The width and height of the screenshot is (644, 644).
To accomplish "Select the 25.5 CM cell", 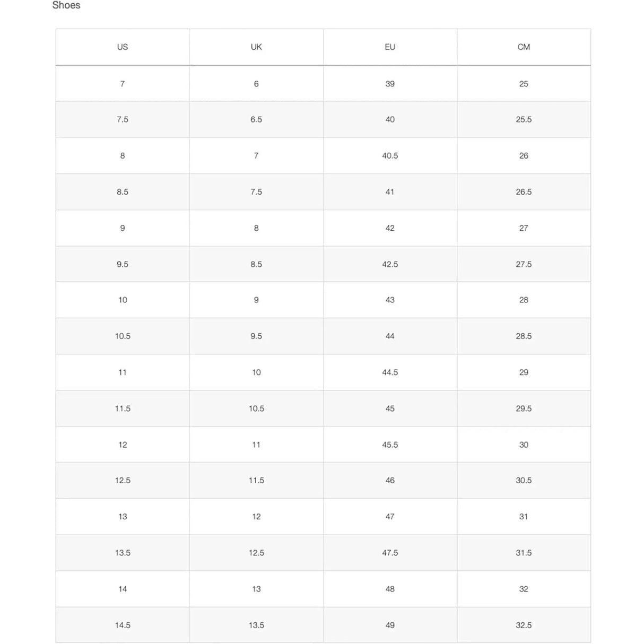I will click(x=524, y=120).
